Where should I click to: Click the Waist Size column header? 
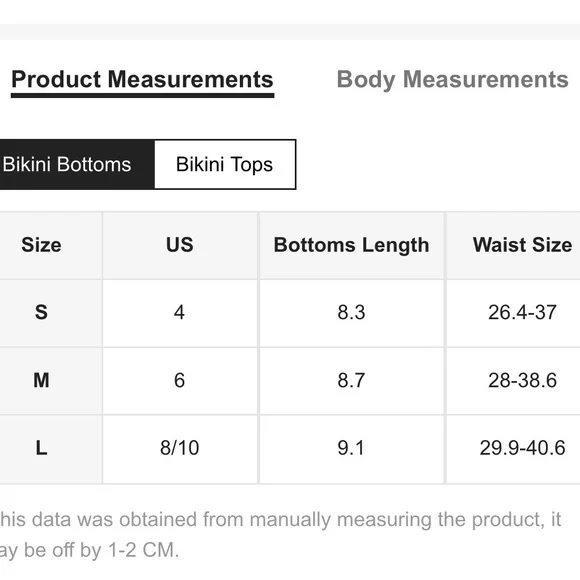click(522, 245)
